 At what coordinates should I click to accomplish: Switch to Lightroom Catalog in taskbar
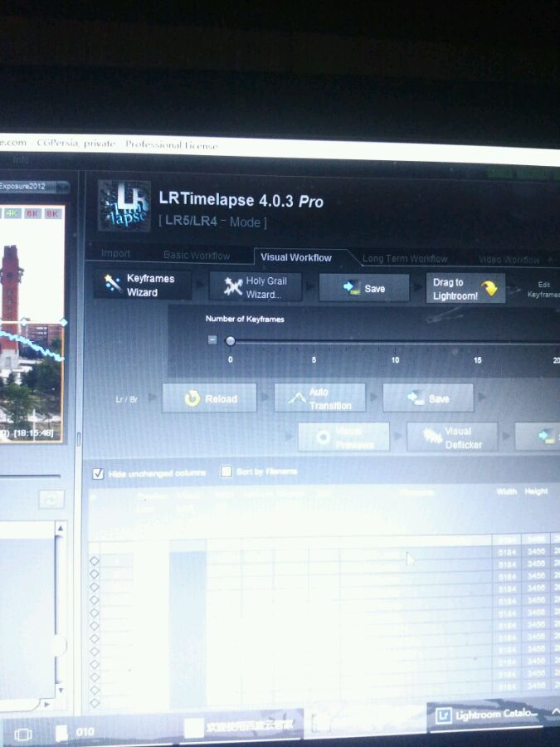tap(487, 715)
